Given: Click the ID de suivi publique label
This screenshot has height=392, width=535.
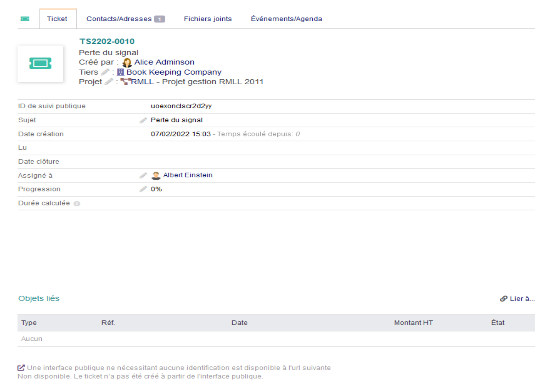Looking at the screenshot, I should [x=52, y=106].
